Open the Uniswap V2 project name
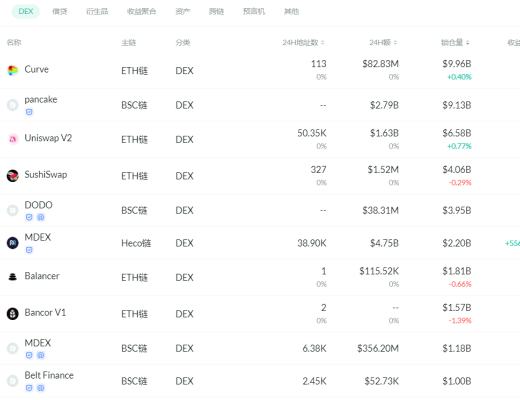520x400 pixels. tap(48, 138)
